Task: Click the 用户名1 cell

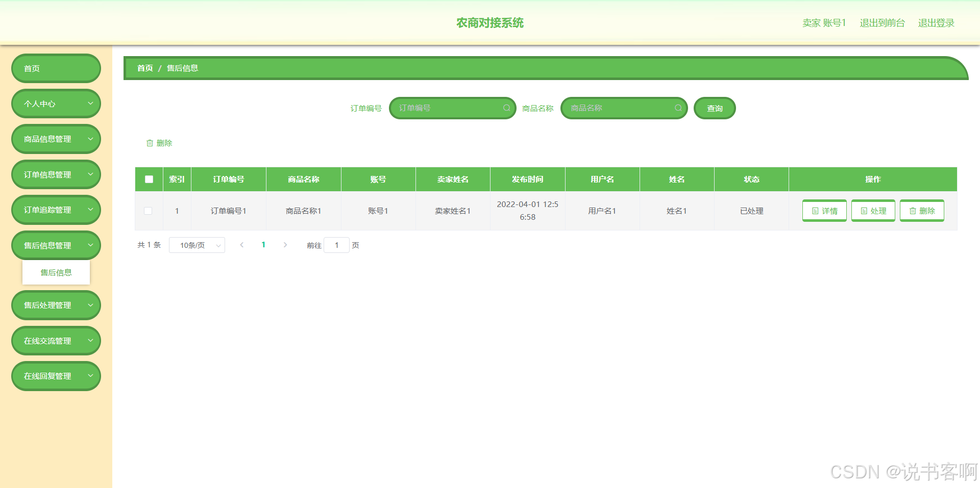Action: pyautogui.click(x=602, y=211)
